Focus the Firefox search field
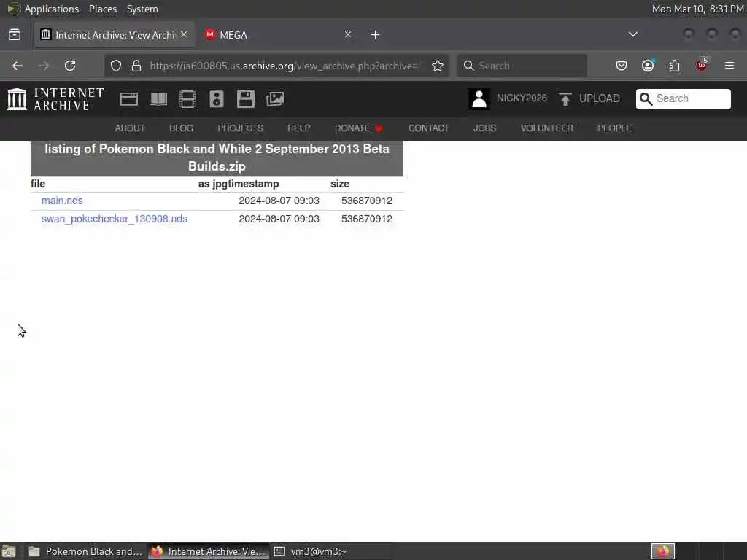Image resolution: width=747 pixels, height=560 pixels. pyautogui.click(x=522, y=66)
